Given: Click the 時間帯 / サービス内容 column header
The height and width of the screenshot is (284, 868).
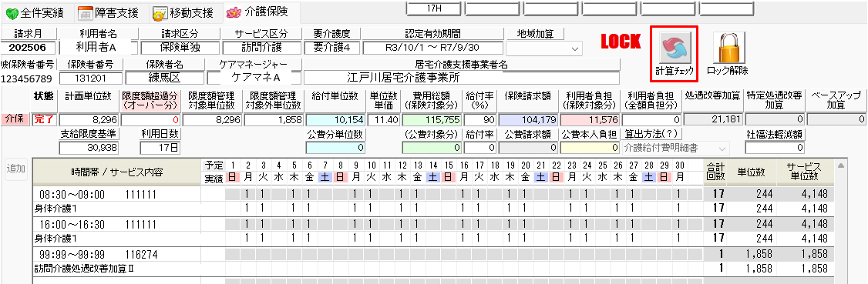Looking at the screenshot, I should (x=116, y=172).
